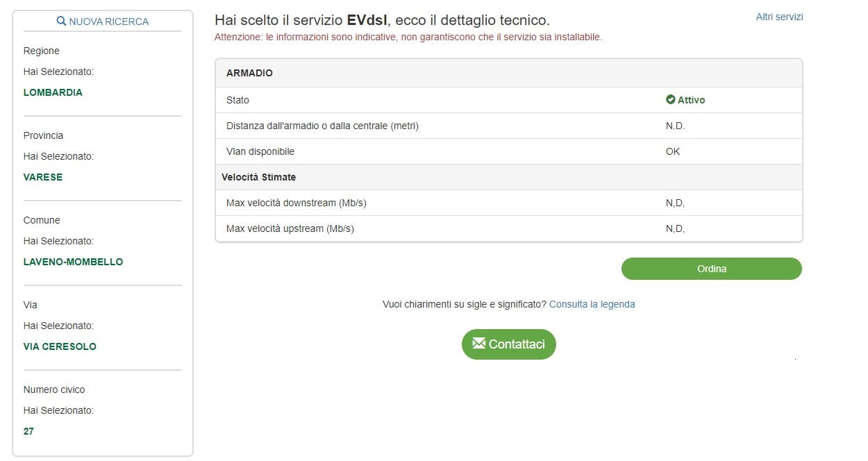Click the VIA CERESOLO street value

(x=60, y=346)
